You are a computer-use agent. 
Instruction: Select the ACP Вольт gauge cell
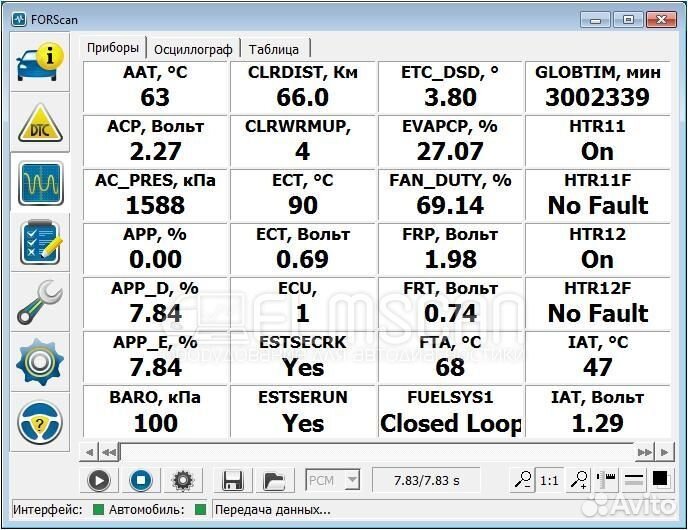(155, 141)
